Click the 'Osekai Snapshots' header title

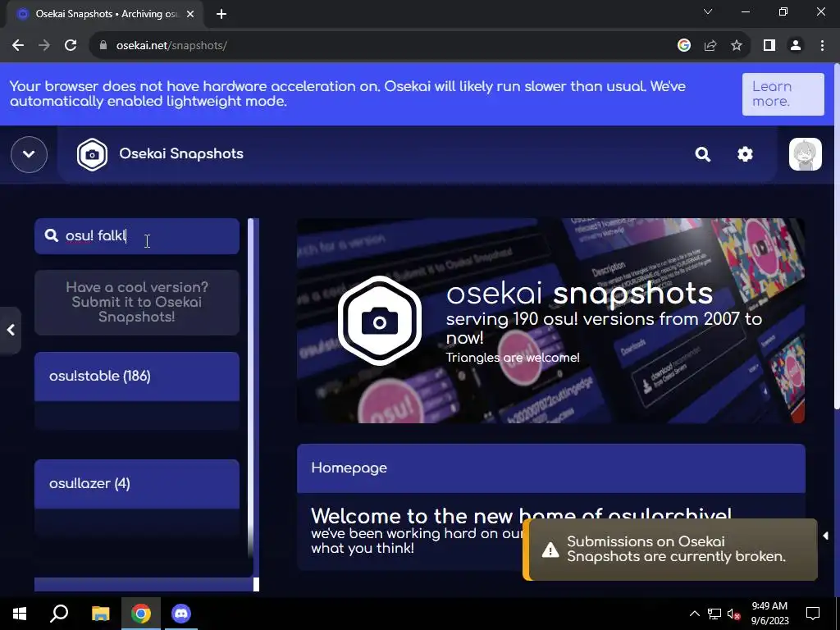point(181,153)
